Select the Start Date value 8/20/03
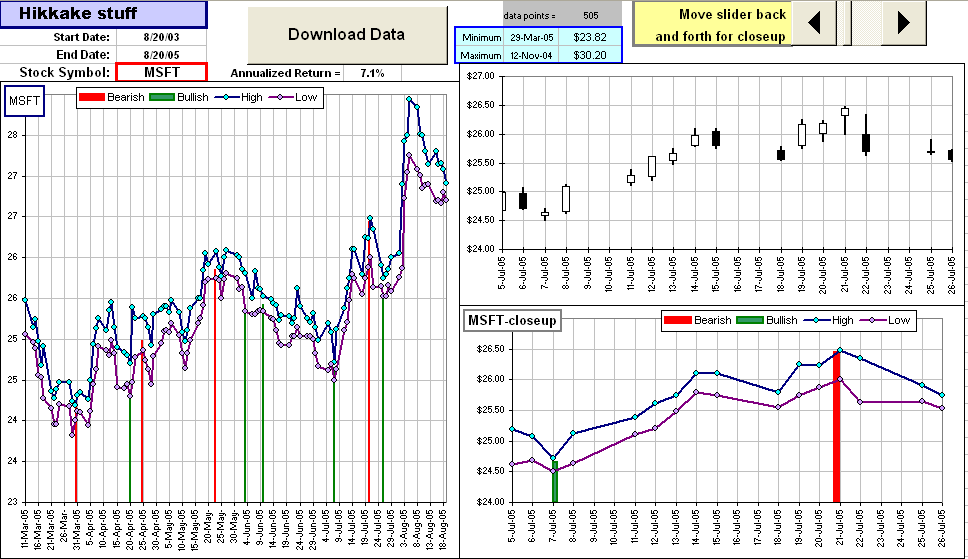This screenshot has width=968, height=559. (x=161, y=37)
